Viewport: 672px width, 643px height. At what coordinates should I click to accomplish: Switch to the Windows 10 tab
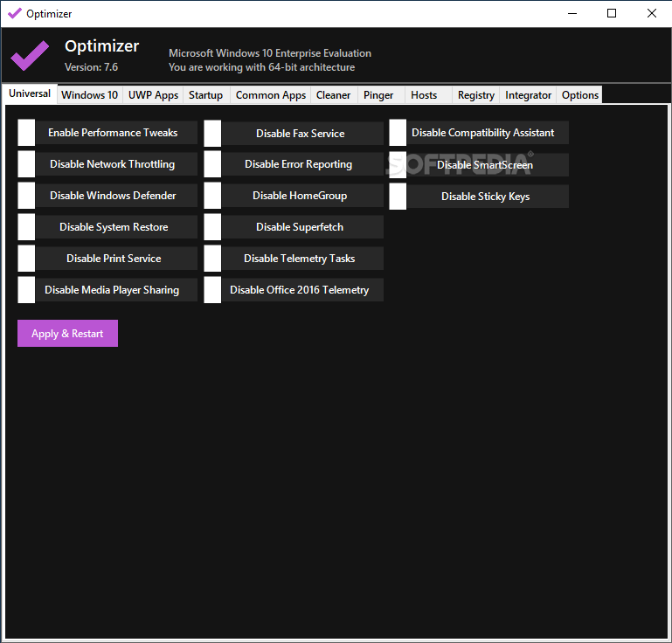[x=90, y=95]
